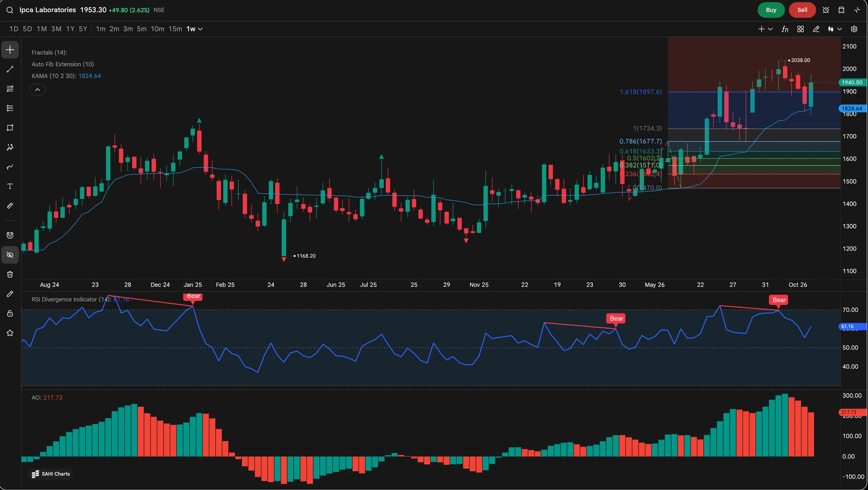The height and width of the screenshot is (490, 868).
Task: Open the indicators fn menu
Action: click(785, 29)
